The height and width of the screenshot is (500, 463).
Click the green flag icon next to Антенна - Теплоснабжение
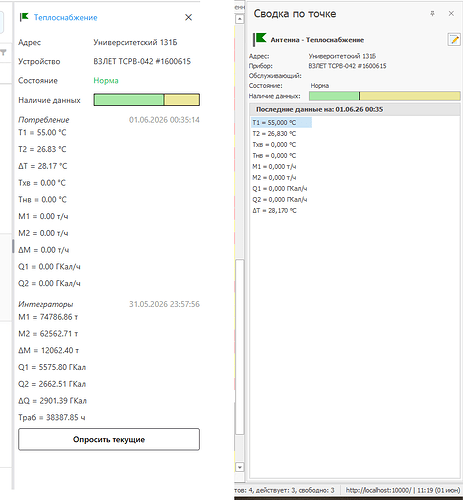point(259,39)
